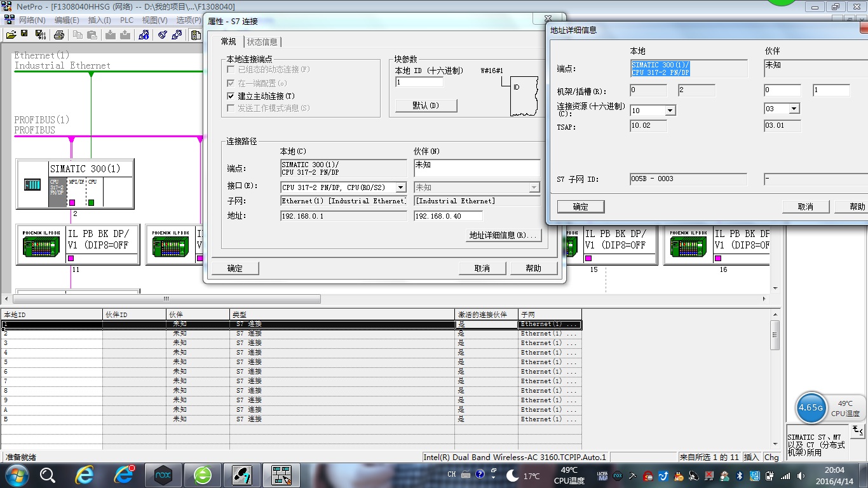Select connection row with local ID 5
The width and height of the screenshot is (868, 488).
click(291, 362)
